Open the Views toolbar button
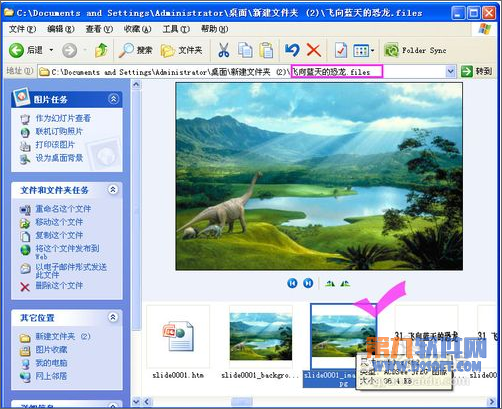The width and height of the screenshot is (502, 409). coord(361,51)
